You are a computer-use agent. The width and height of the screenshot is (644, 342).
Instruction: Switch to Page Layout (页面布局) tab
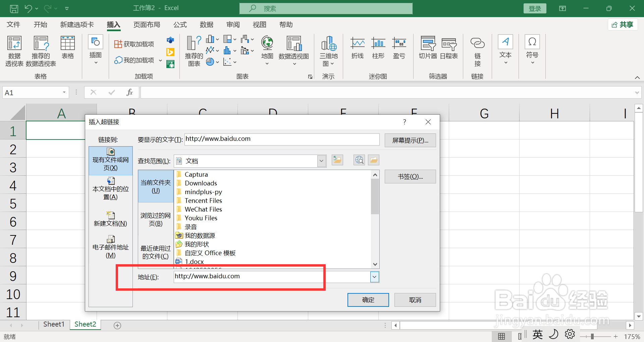point(147,24)
